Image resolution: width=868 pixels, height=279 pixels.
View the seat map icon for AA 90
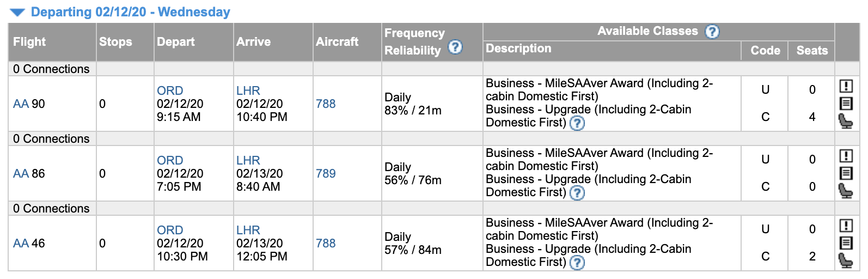[846, 121]
